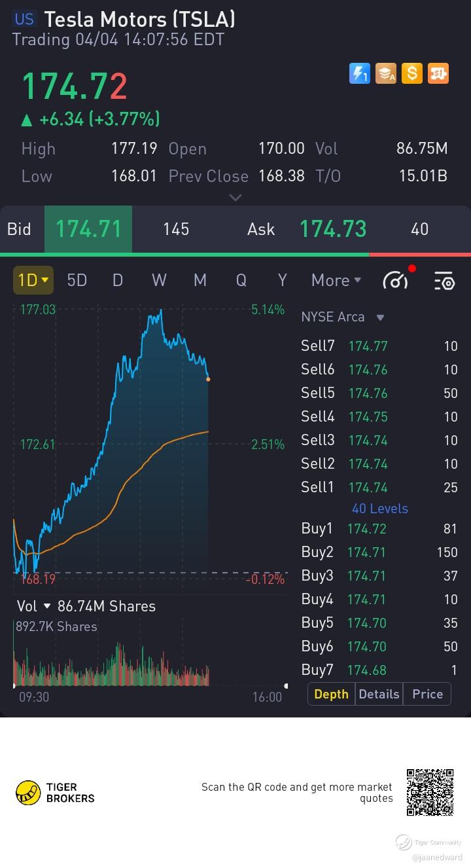Select the Buy2 order book row

(379, 552)
